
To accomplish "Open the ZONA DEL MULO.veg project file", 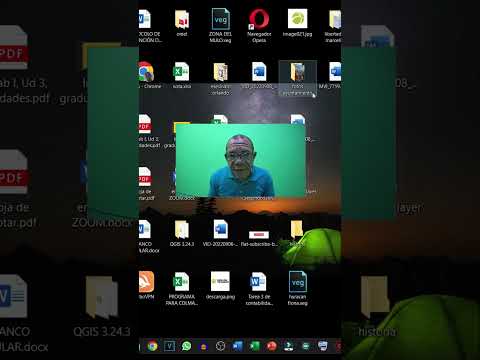I will [220, 26].
